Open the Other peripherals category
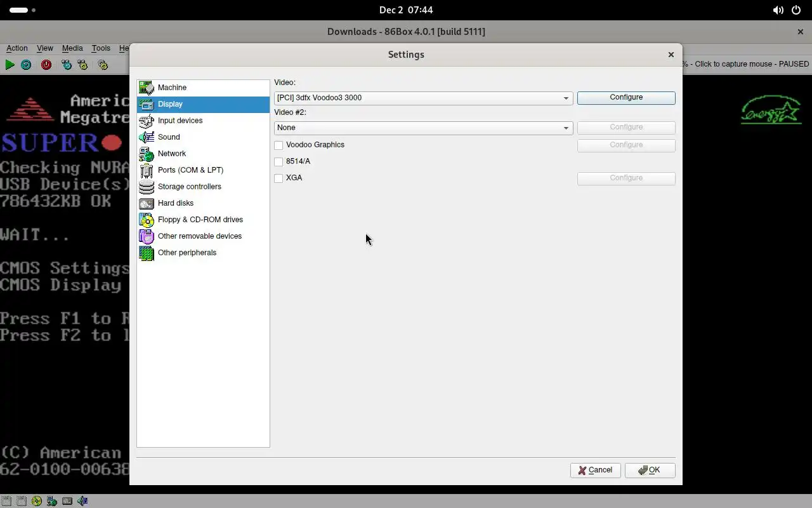Screen dimensions: 812x508 (203, 253)
